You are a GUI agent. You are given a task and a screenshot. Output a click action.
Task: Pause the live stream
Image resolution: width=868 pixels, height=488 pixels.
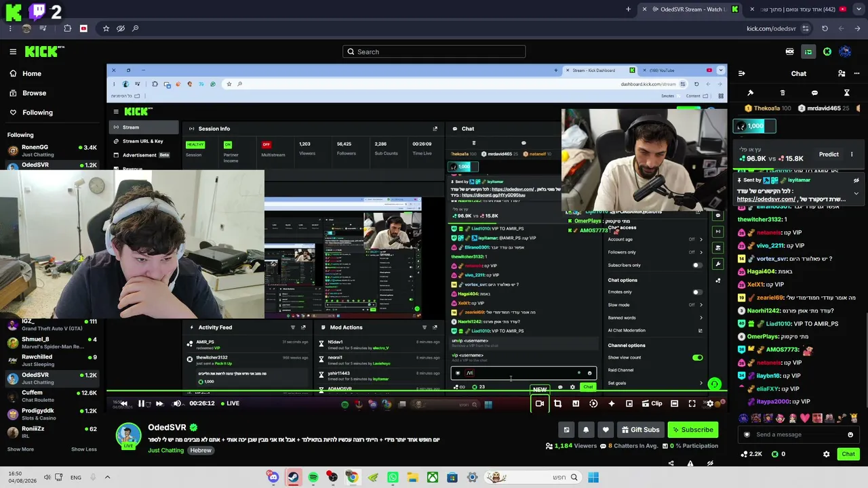[x=141, y=403]
